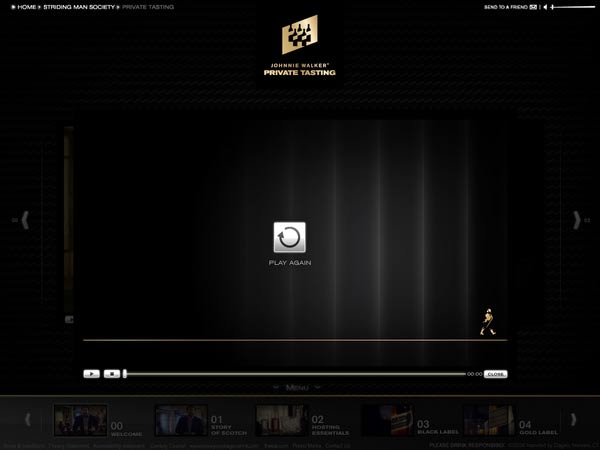
Task: Click the volume slider at top right
Action: 573,7
